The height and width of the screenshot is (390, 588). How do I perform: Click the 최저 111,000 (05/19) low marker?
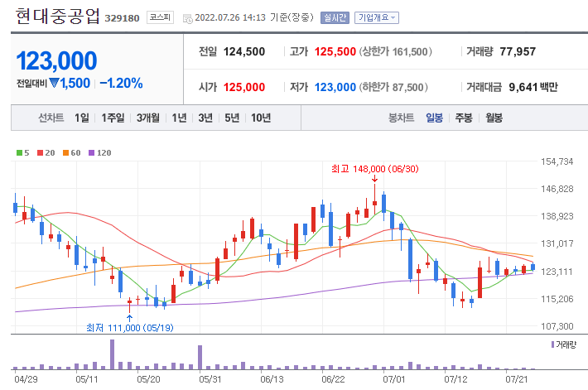click(x=130, y=328)
